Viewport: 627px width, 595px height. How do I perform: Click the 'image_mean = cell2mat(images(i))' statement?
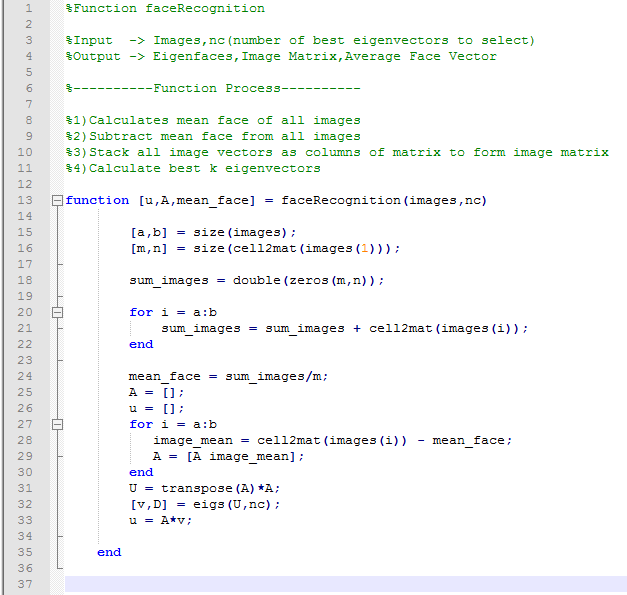pyautogui.click(x=332, y=440)
